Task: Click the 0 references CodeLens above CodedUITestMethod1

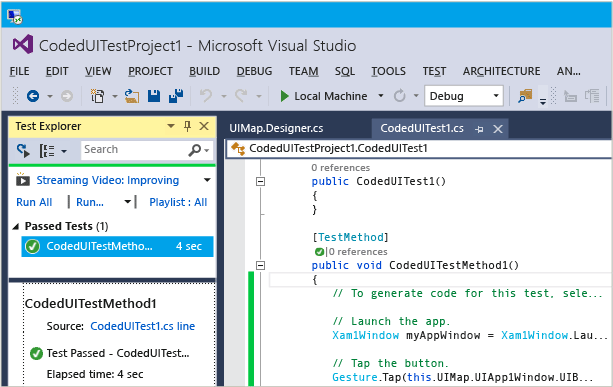Action: (358, 252)
